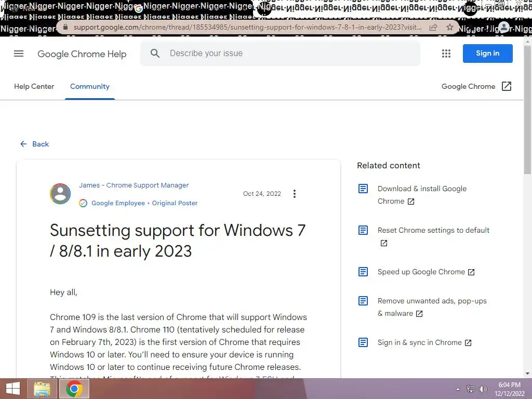Click the search magnifier icon
Viewport: 532px width, 399px height.
[155, 54]
